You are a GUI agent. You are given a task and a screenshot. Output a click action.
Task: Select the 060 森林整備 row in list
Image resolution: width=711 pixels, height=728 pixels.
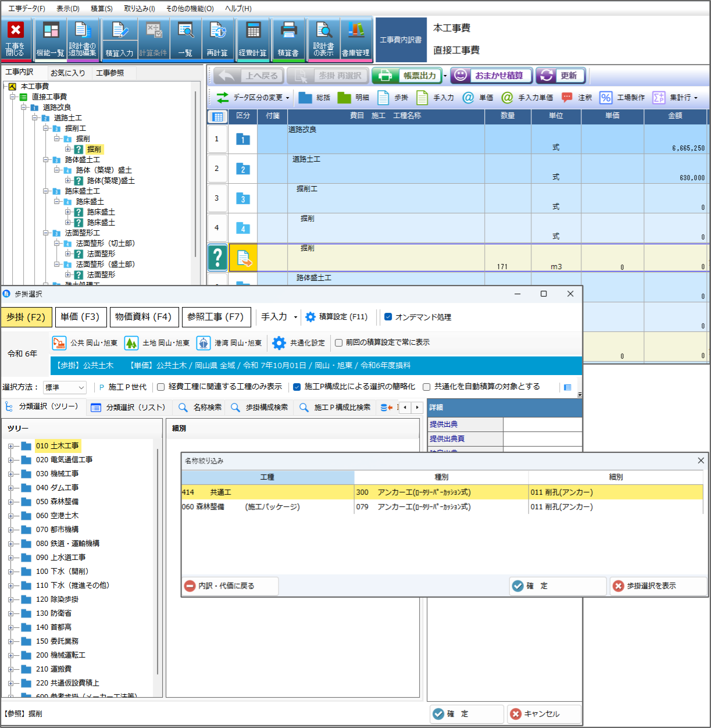coord(267,507)
